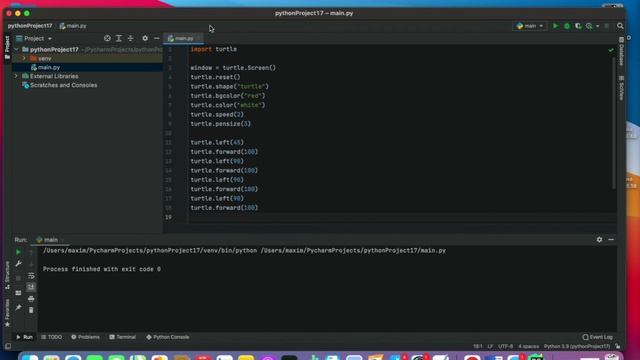The width and height of the screenshot is (640, 360).
Task: Open the Event Log
Action: point(598,337)
